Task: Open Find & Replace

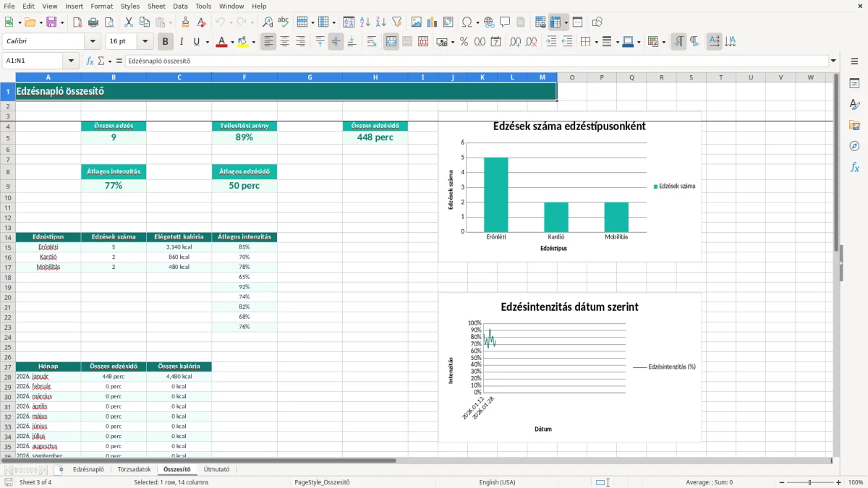Action: 268,22
